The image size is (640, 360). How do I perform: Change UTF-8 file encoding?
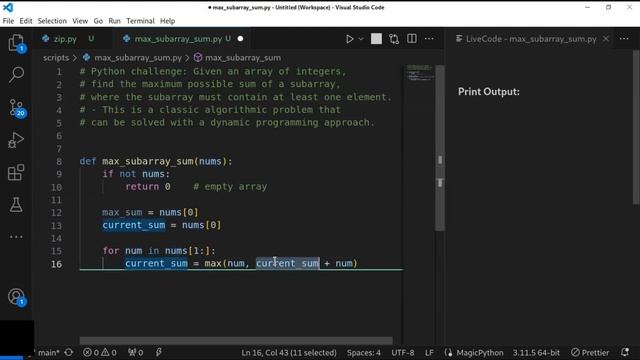[x=403, y=352]
